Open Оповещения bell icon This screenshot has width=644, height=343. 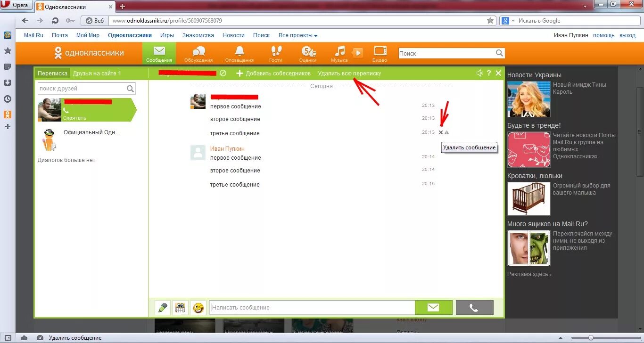coord(239,53)
